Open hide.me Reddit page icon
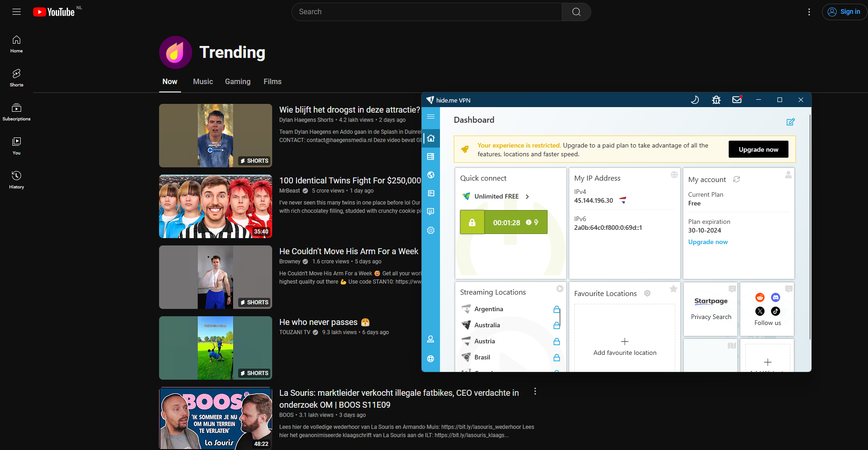Image resolution: width=868 pixels, height=450 pixels. [x=760, y=297]
